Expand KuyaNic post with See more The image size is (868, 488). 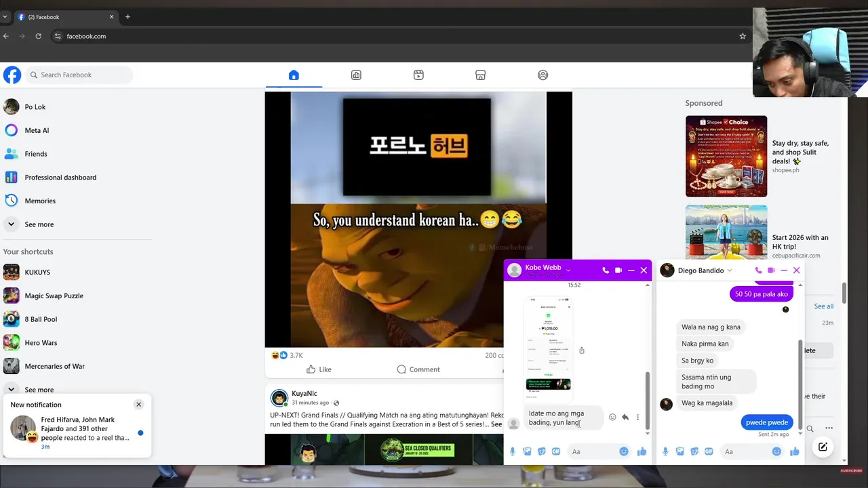[496, 424]
